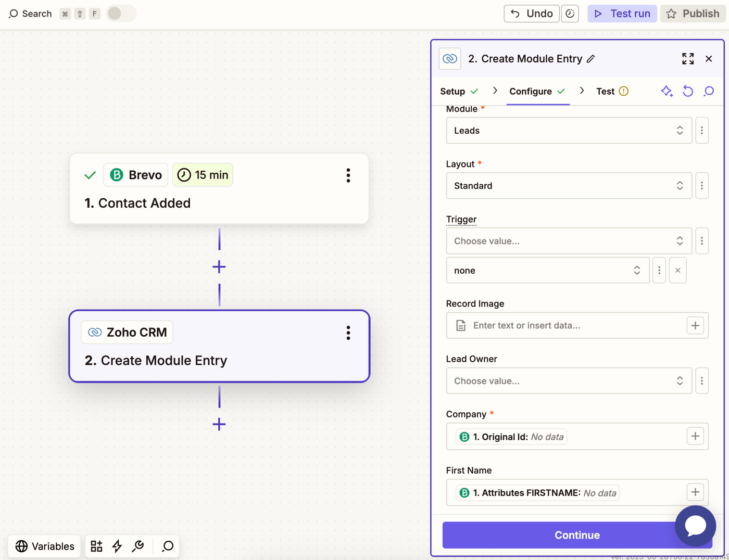Open the version history clock icon

tap(570, 14)
